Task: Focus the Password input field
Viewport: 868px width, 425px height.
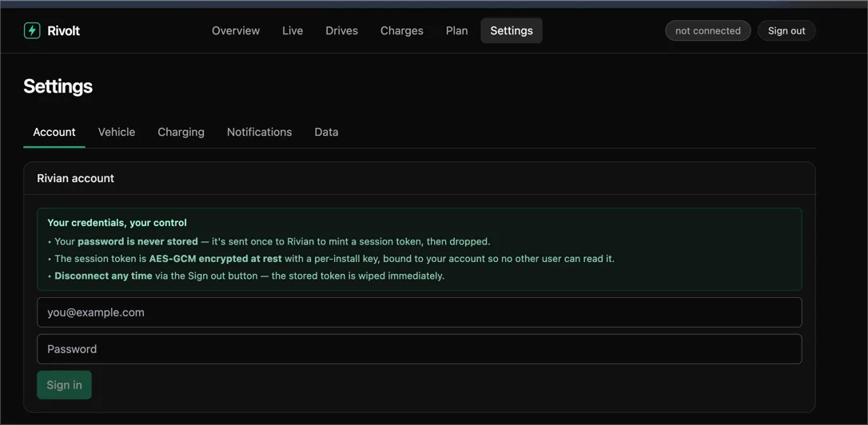Action: click(420, 349)
